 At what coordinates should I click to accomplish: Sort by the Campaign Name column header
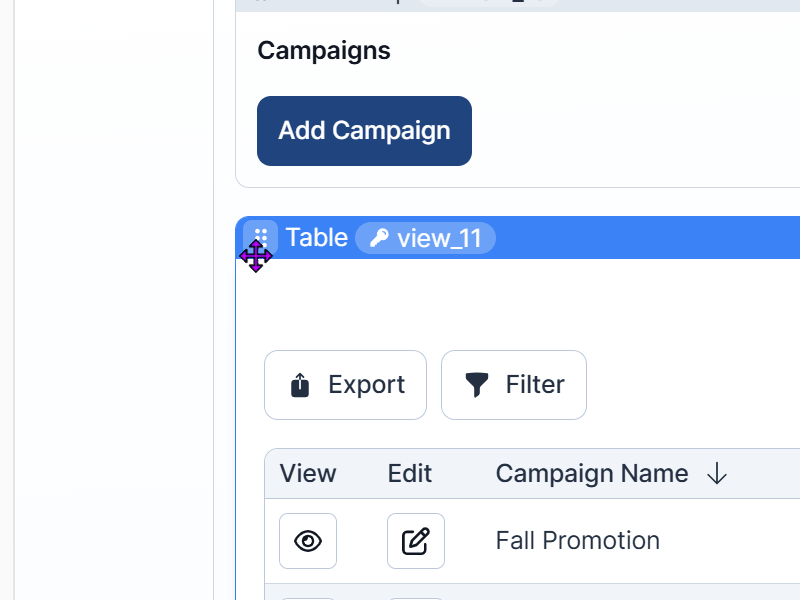point(592,473)
